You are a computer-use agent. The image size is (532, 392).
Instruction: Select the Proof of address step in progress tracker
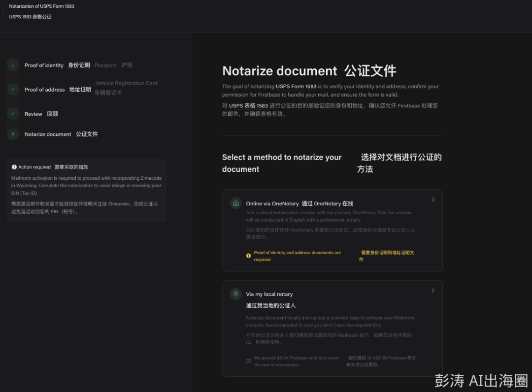point(43,89)
